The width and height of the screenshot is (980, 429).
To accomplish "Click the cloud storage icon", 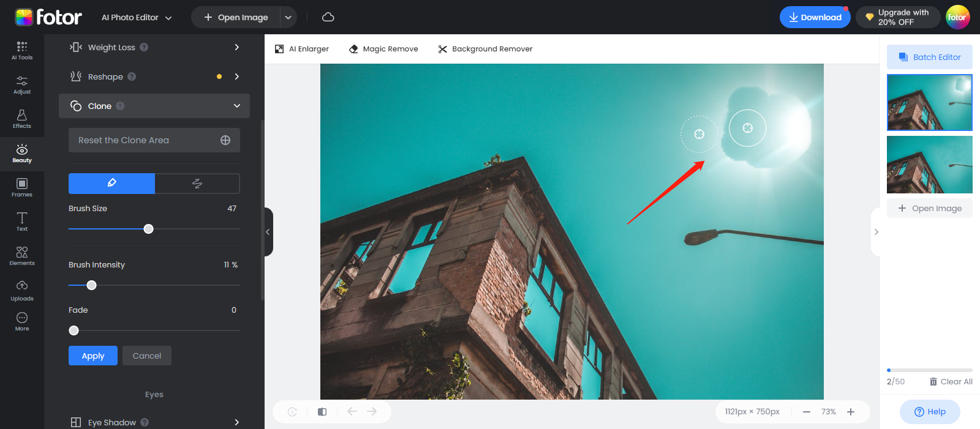I will coord(328,17).
